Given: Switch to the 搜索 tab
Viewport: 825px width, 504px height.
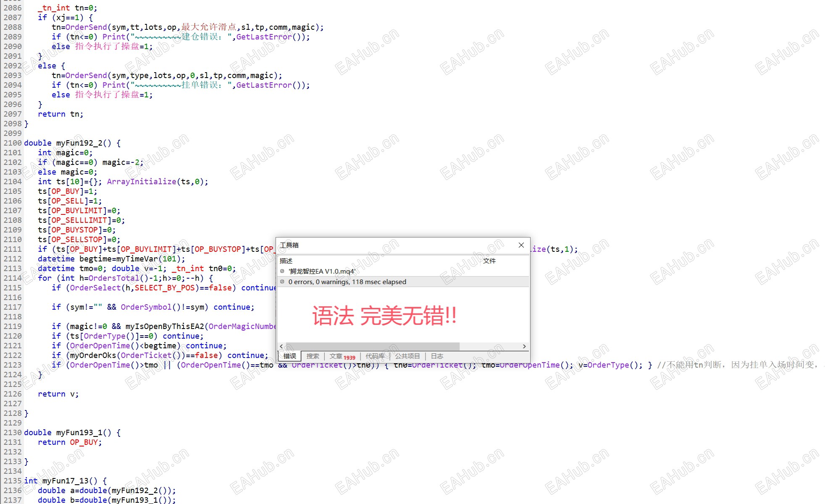Looking at the screenshot, I should [313, 356].
